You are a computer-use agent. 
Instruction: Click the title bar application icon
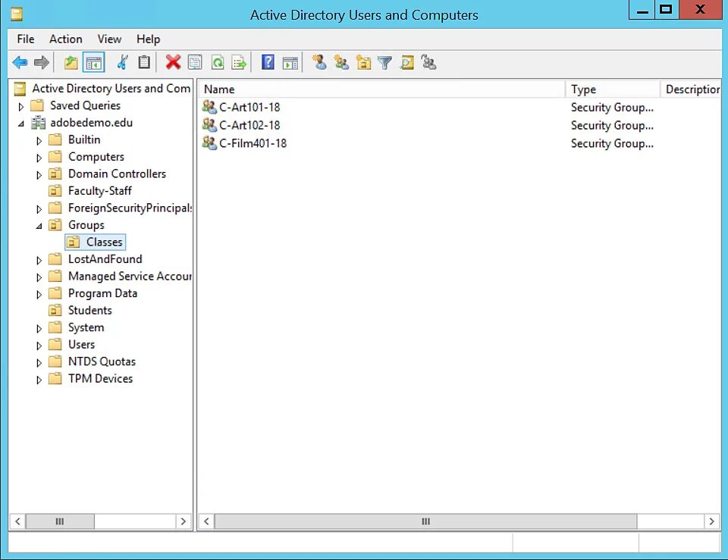17,14
